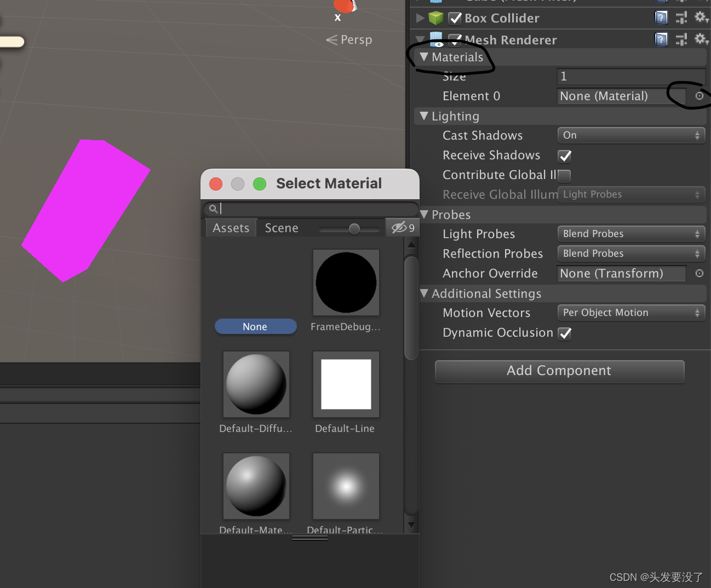Click the Mesh Renderer presets icon
The height and width of the screenshot is (588, 711).
(x=681, y=39)
